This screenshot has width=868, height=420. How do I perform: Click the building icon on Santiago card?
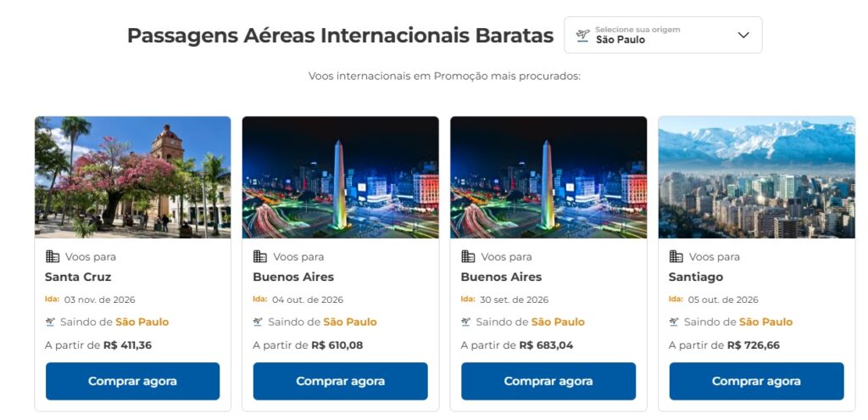pyautogui.click(x=676, y=256)
